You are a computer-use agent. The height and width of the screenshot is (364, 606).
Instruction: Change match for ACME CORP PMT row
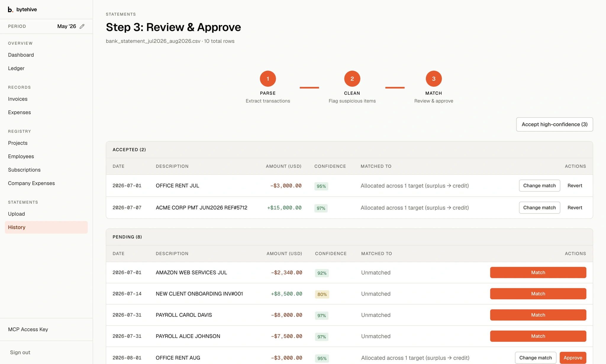tap(539, 208)
